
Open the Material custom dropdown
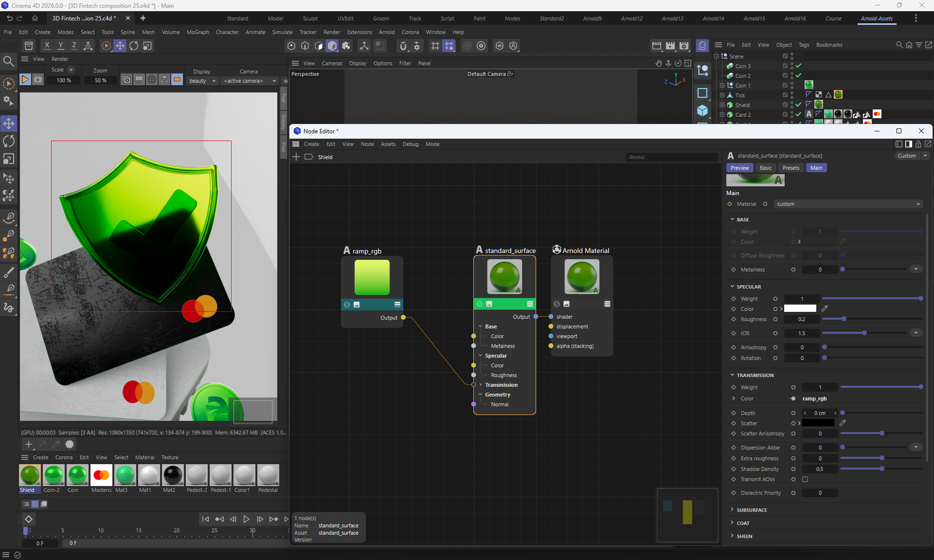848,204
